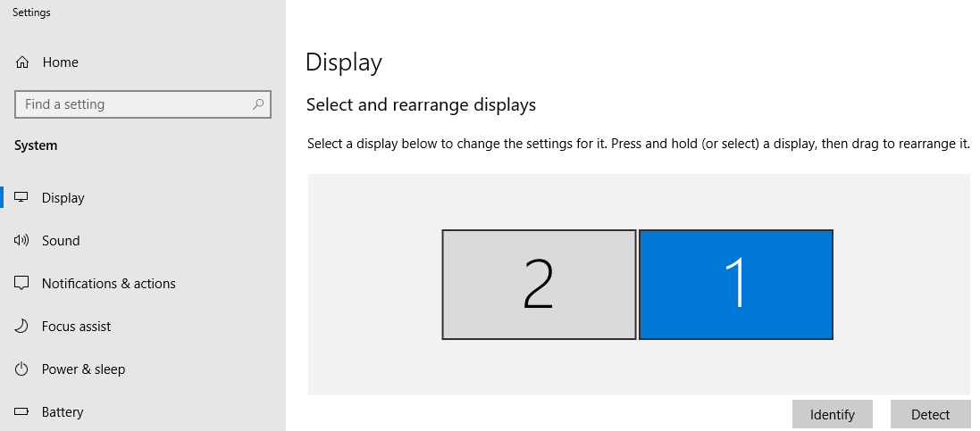This screenshot has height=431, width=980.
Task: Go to Home via its text label
Action: tap(60, 62)
